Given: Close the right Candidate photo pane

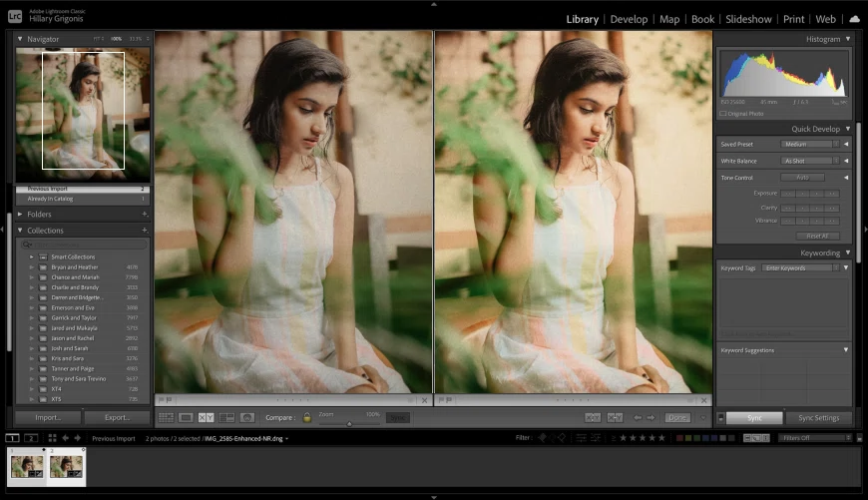Looking at the screenshot, I should pos(703,400).
